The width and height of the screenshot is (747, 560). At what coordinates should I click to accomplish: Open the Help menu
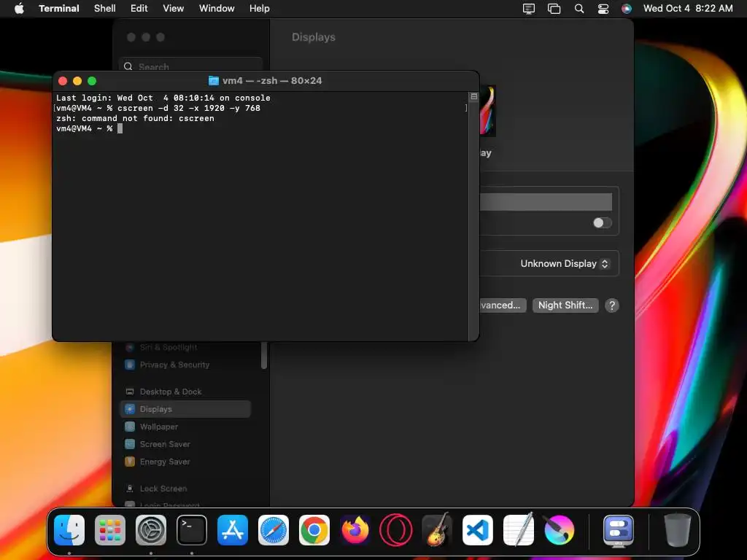260,9
